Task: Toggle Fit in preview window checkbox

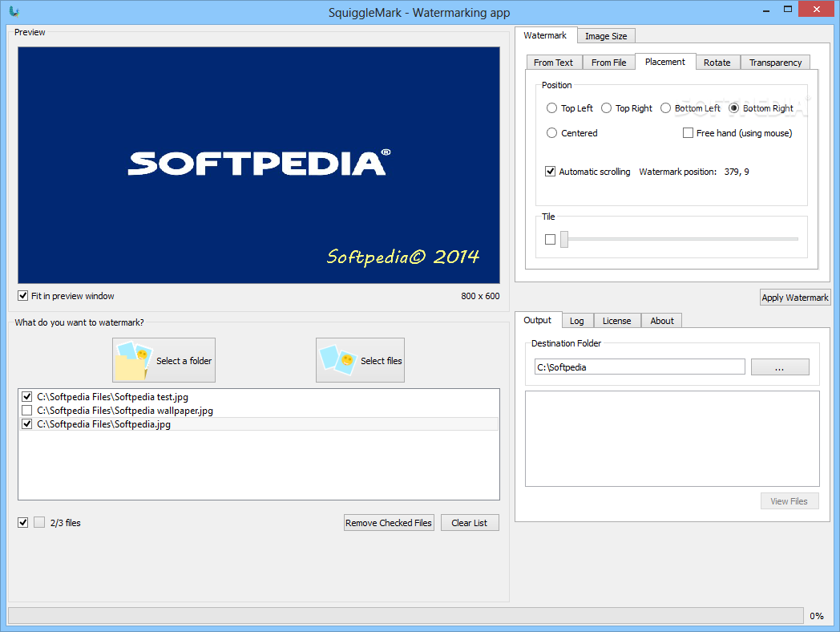Action: tap(23, 296)
